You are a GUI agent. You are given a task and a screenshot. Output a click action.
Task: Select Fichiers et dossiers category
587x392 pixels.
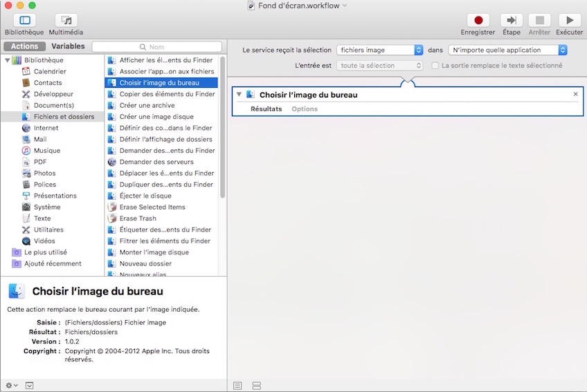[x=53, y=117]
